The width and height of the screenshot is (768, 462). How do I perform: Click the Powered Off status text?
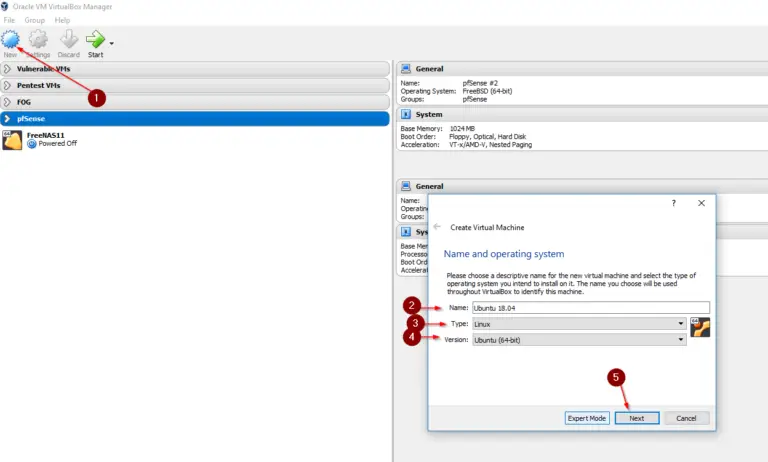(58, 144)
